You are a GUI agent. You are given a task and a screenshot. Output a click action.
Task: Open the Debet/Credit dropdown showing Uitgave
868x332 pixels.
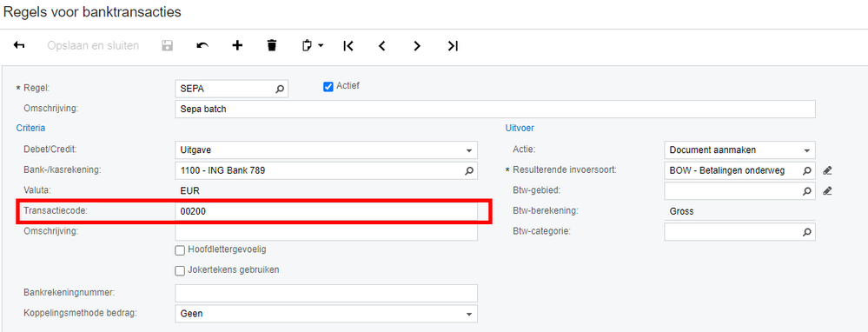[326, 150]
